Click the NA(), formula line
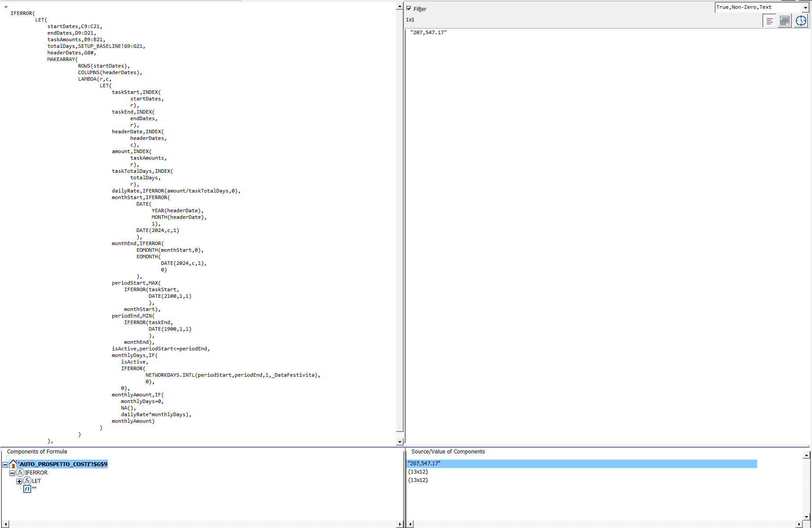812x528 pixels. pyautogui.click(x=129, y=408)
